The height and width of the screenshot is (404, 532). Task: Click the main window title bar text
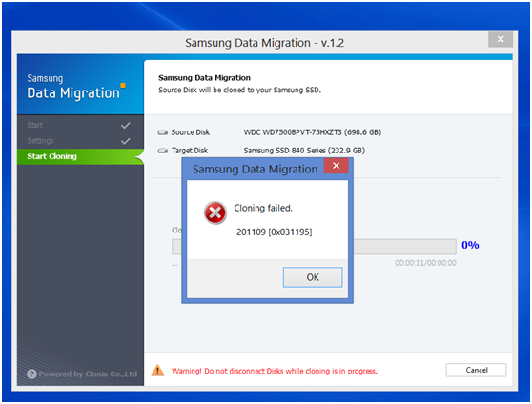point(264,43)
